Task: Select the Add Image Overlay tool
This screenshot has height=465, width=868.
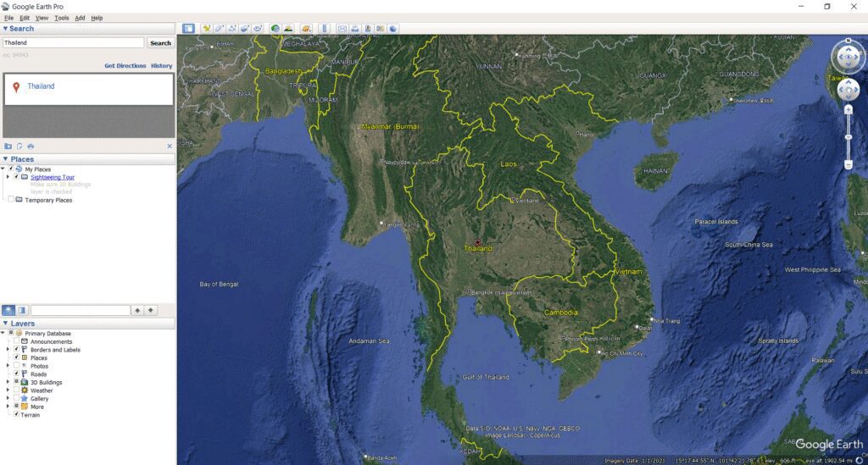Action: click(x=245, y=28)
